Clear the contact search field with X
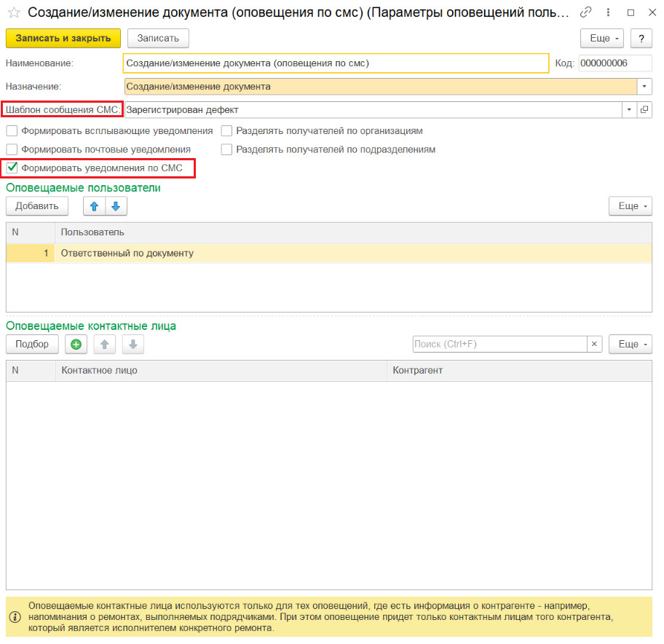Viewport: 664px width, 644px height. click(594, 344)
